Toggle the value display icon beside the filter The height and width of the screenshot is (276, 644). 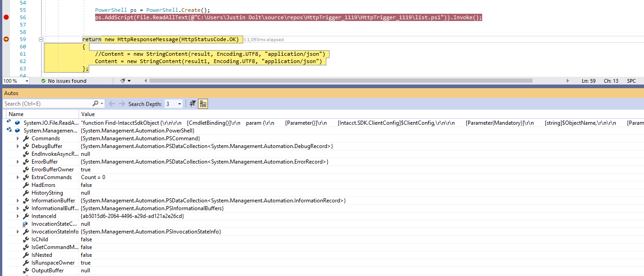[202, 104]
